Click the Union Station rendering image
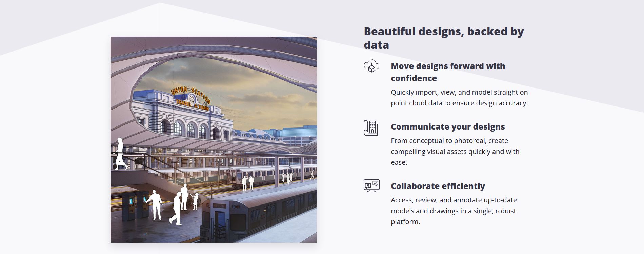 point(214,140)
